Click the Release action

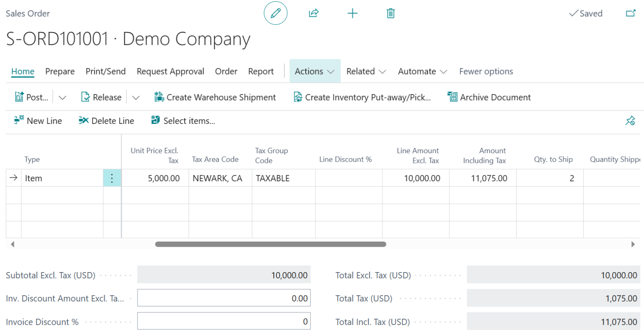(x=101, y=97)
